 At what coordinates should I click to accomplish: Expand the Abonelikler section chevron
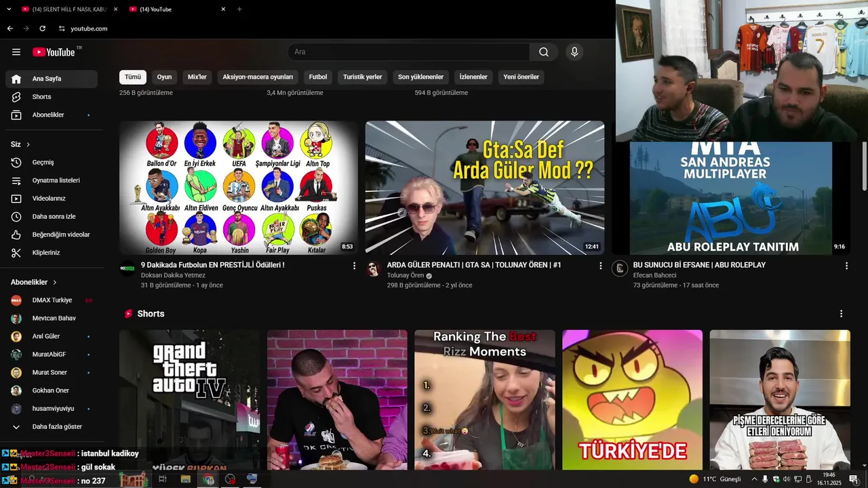pos(55,282)
